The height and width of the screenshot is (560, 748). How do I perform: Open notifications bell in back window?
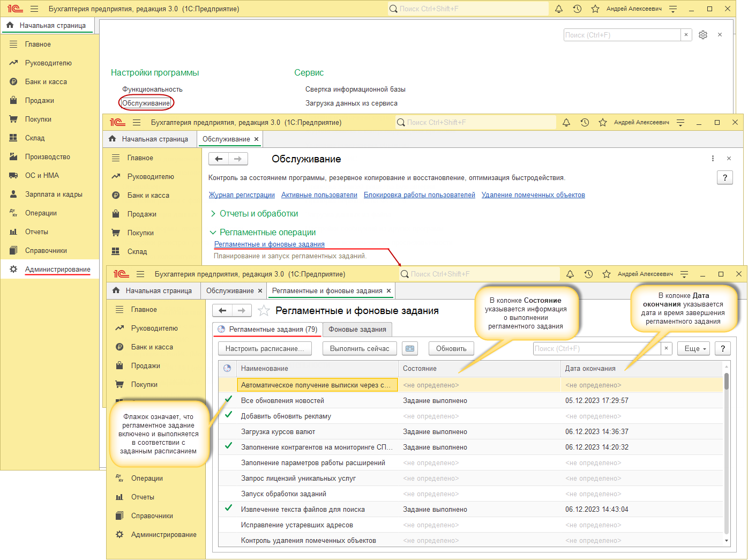pos(559,9)
